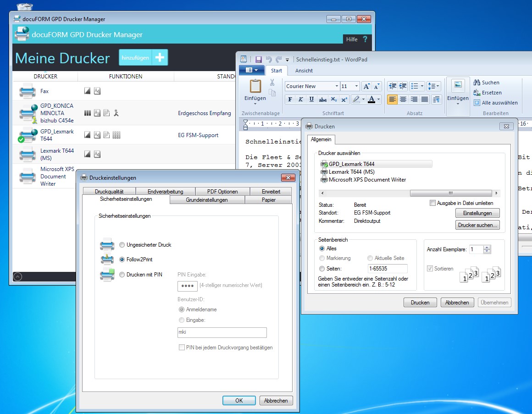Switch to the Grundeinstellungen tab
532x414 pixels.
coord(207,200)
